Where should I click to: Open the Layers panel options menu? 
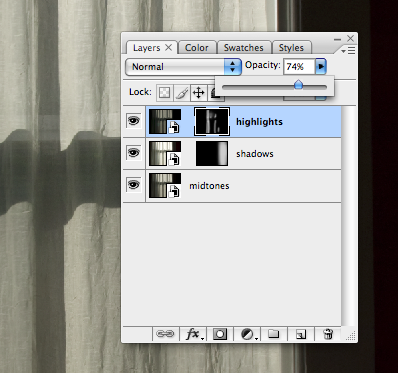348,51
